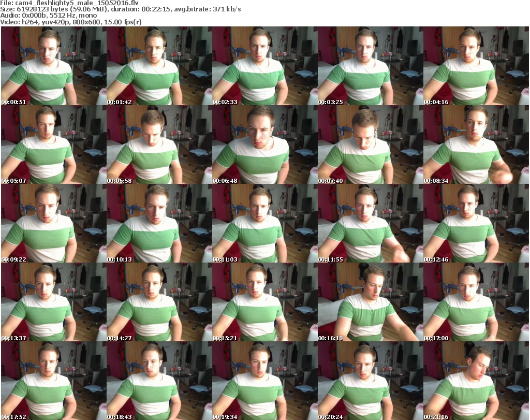View the frame stamped 00:21:16
This screenshot has height=420, width=530.
(476, 381)
